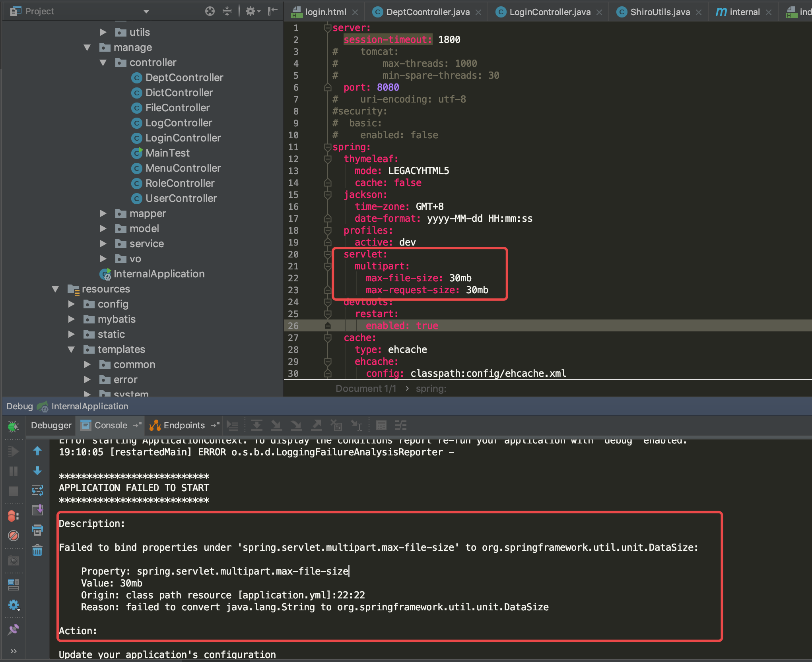This screenshot has height=662, width=812.
Task: Select UserController in the project tree
Action: click(181, 198)
